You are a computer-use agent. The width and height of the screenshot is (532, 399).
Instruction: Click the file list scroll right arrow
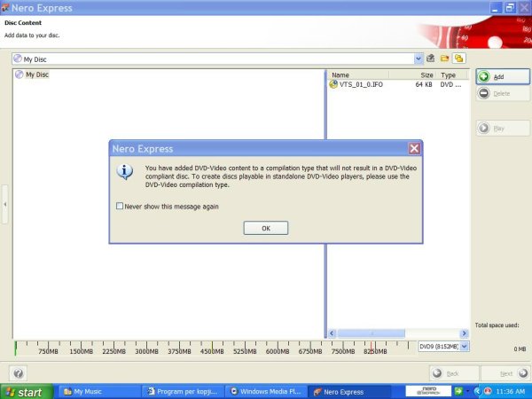point(464,333)
